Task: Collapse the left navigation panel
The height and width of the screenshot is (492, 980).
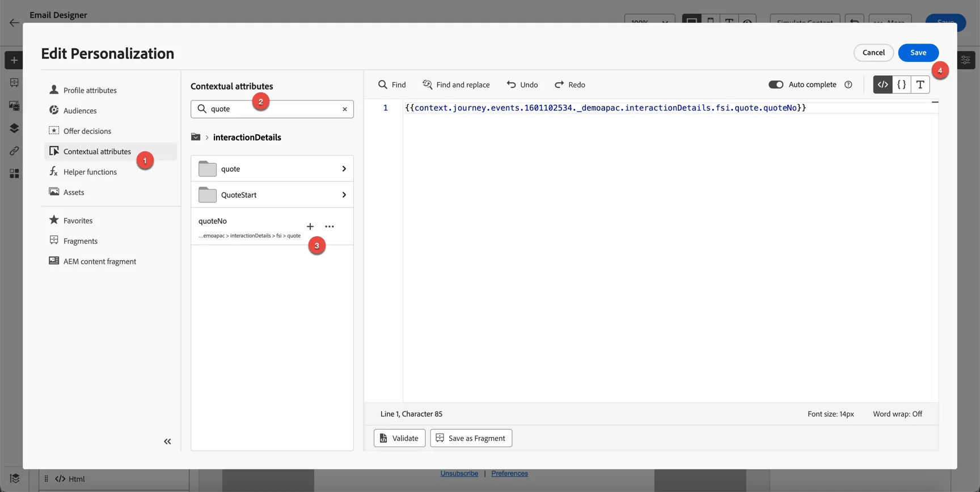Action: click(167, 442)
